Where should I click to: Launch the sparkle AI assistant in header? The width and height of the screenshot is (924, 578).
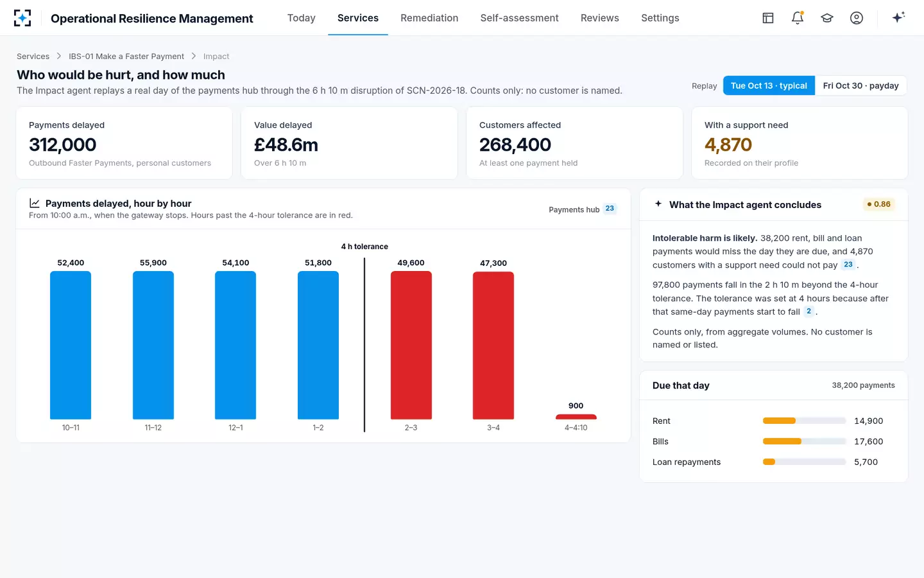pyautogui.click(x=898, y=17)
